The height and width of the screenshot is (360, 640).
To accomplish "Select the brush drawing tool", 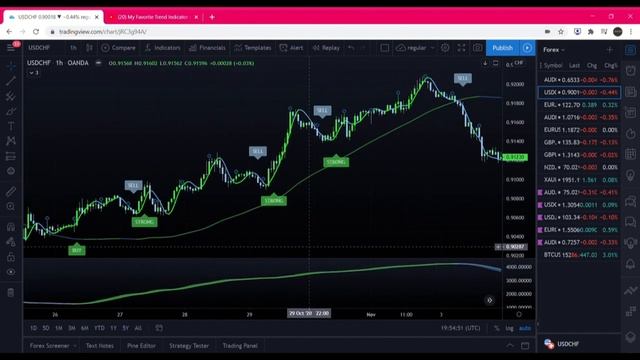I will (x=11, y=111).
